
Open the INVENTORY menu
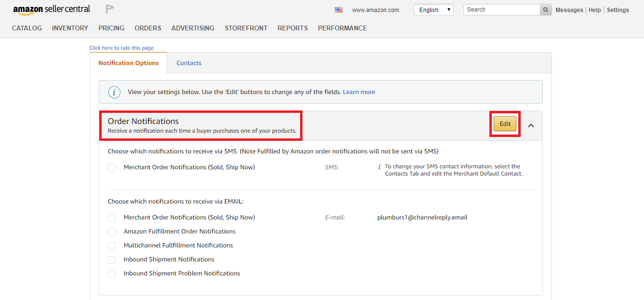click(70, 28)
